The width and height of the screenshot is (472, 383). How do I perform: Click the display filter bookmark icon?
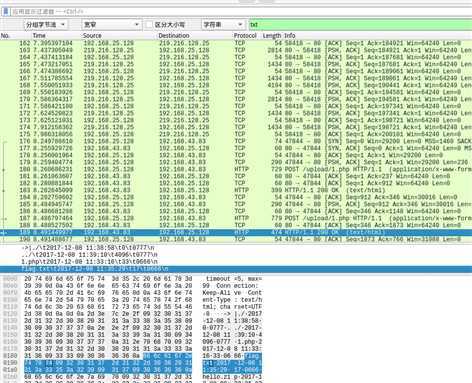(5, 12)
